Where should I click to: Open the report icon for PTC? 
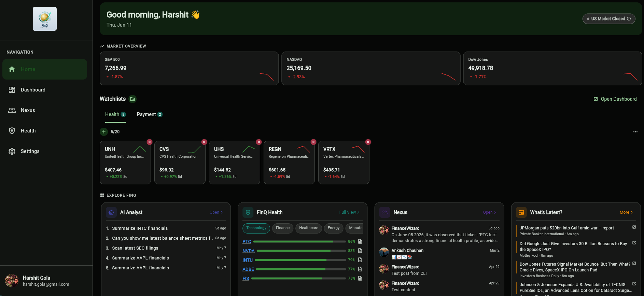click(360, 241)
